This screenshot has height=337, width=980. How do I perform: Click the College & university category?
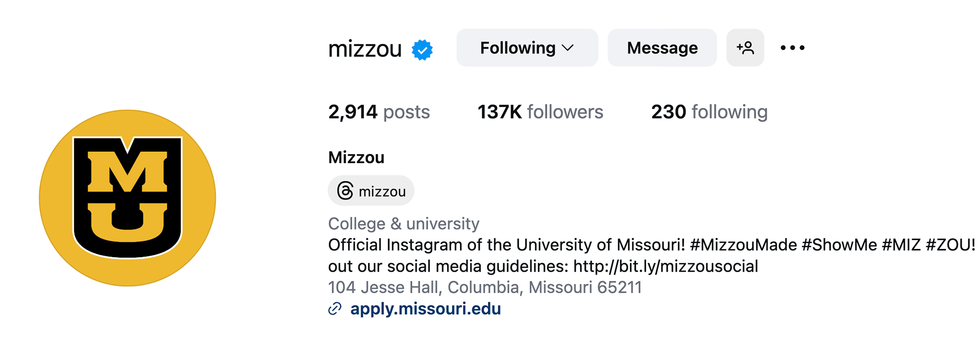point(403,223)
